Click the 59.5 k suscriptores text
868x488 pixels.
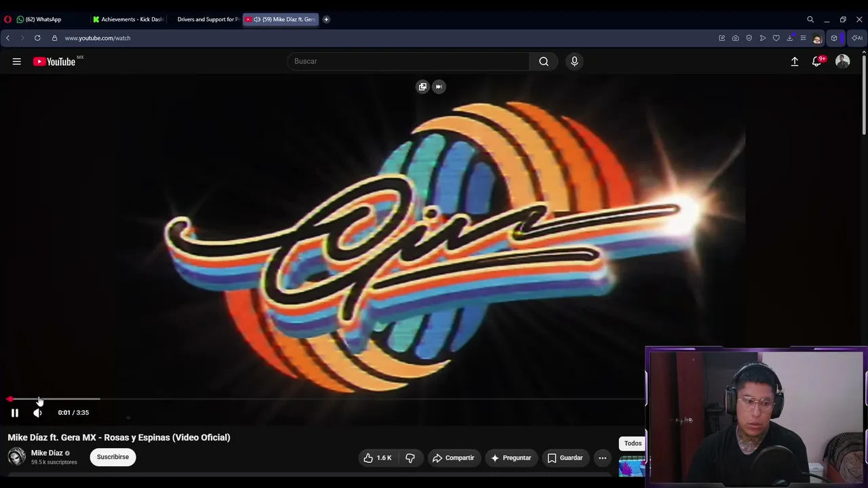[x=54, y=463]
